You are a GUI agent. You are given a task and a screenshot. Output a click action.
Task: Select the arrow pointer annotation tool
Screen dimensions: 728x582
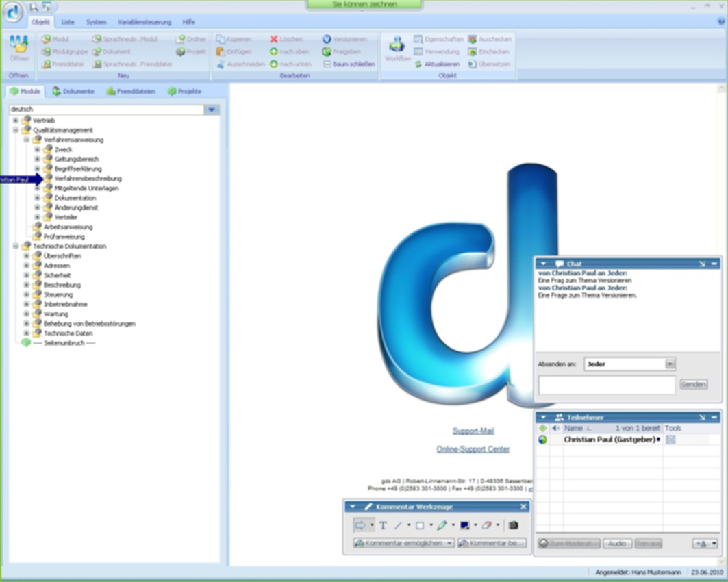[360, 525]
